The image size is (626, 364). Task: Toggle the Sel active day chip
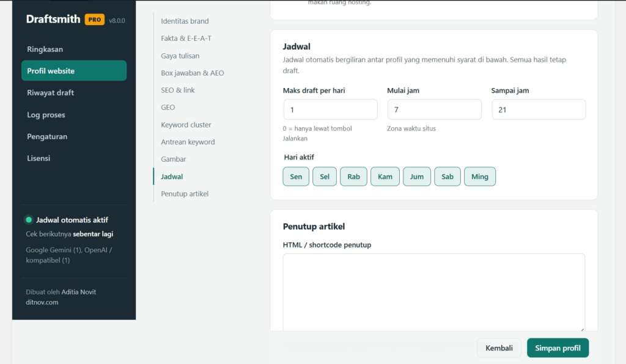tap(325, 177)
